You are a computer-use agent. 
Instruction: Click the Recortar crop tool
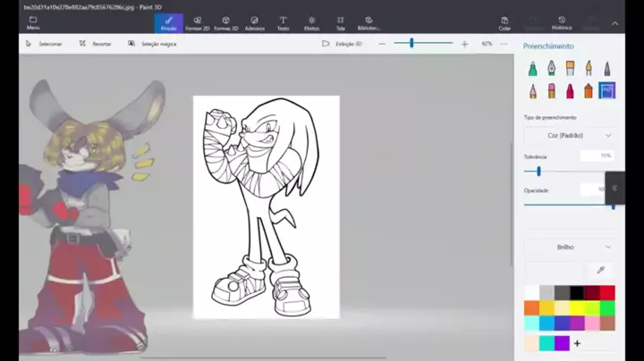click(95, 43)
